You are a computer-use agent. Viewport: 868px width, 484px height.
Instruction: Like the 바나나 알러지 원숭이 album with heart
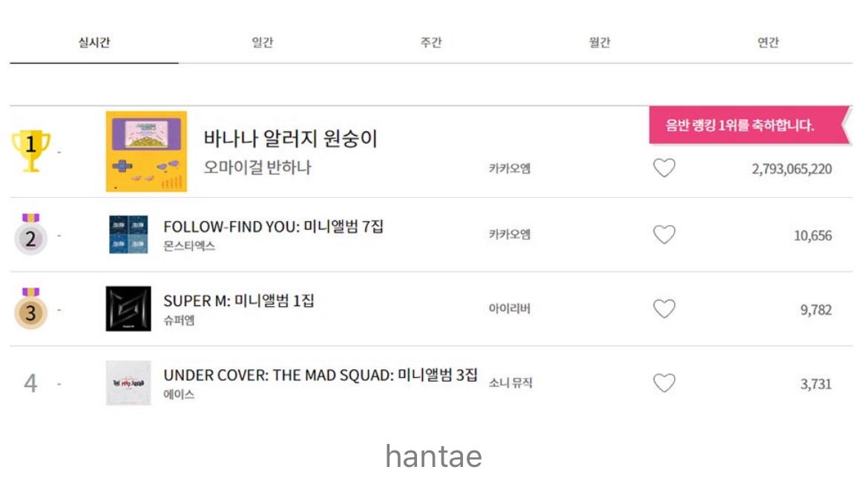664,168
